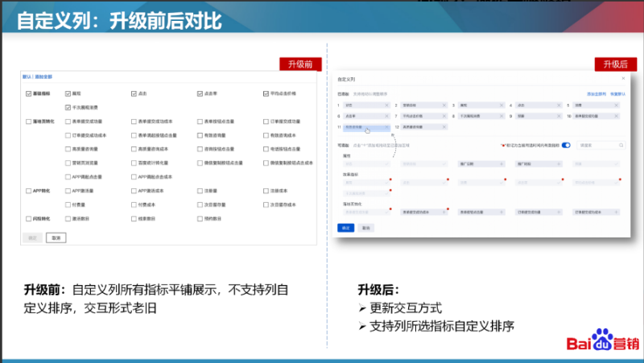Image resolution: width=644 pixels, height=363 pixels.
Task: Check the 付费量 checkbox
Action: (x=68, y=205)
